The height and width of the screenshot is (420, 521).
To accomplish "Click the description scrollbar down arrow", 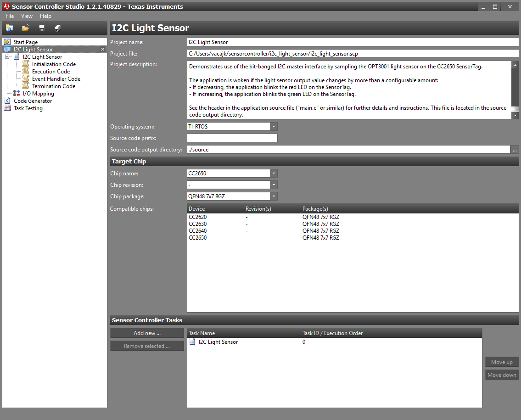I will (515, 116).
